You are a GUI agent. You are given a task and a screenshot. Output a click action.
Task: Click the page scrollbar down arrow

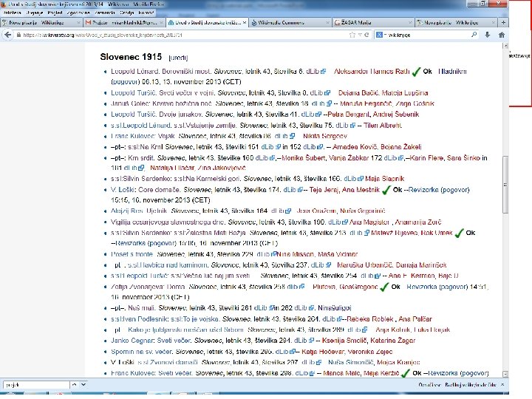(505, 374)
